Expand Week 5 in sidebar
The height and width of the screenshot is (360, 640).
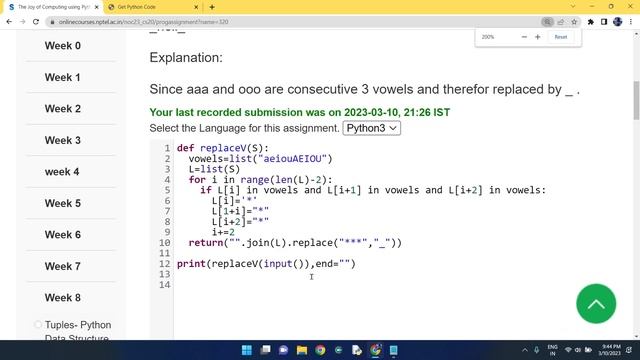click(63, 203)
